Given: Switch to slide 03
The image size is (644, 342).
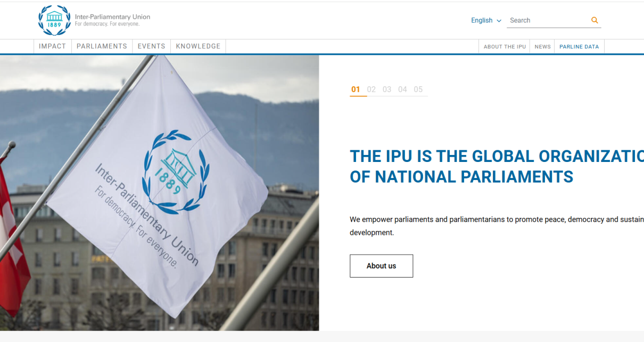Looking at the screenshot, I should click(x=387, y=89).
